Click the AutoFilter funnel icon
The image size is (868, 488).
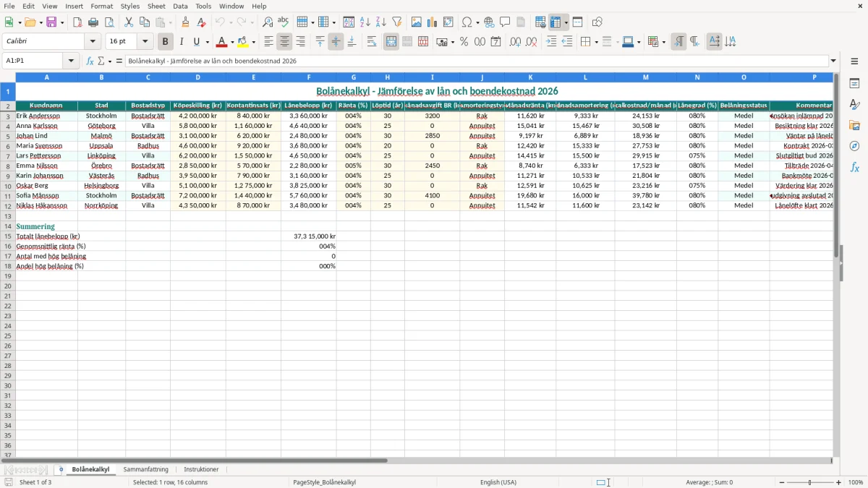pos(397,22)
